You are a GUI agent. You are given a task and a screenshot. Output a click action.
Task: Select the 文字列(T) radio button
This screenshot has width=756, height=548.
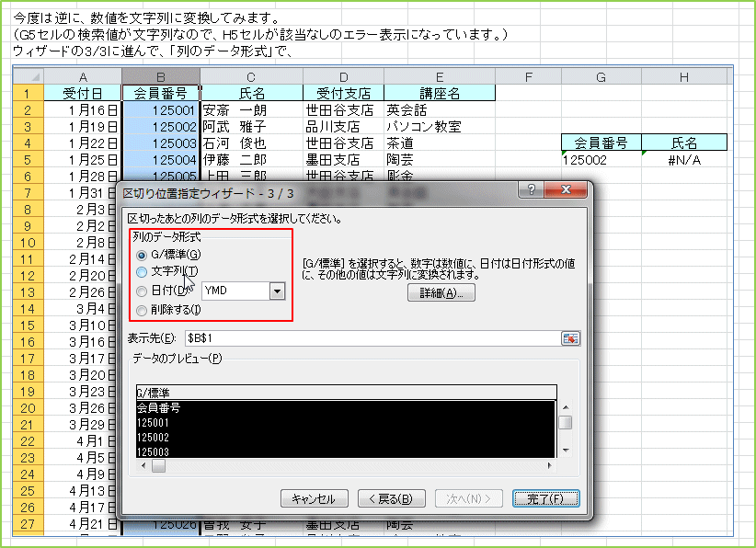(x=142, y=272)
